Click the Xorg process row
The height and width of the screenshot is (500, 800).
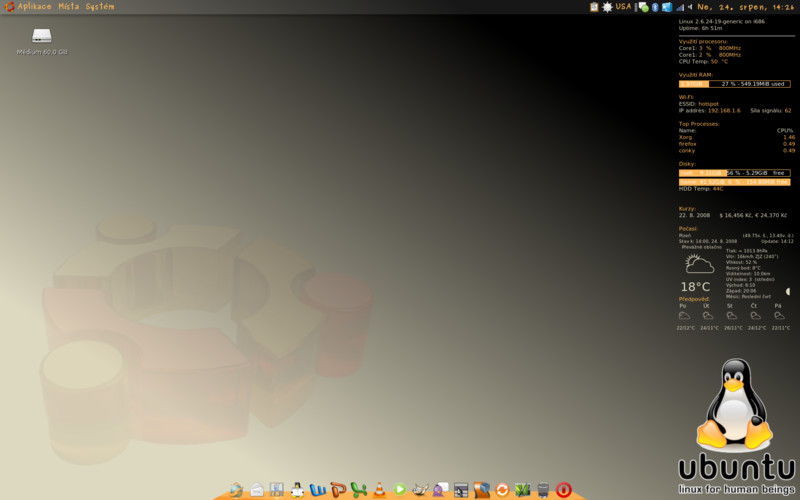coord(737,137)
